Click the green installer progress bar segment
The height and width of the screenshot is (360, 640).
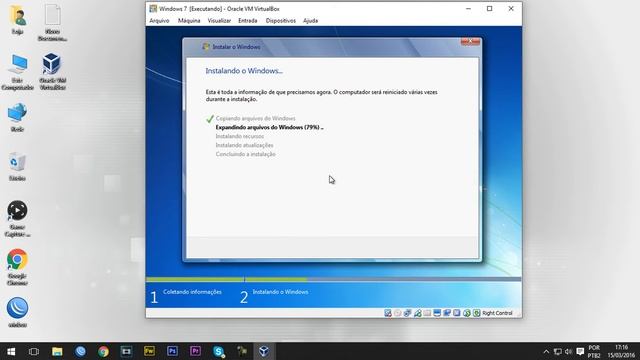[x=227, y=280]
